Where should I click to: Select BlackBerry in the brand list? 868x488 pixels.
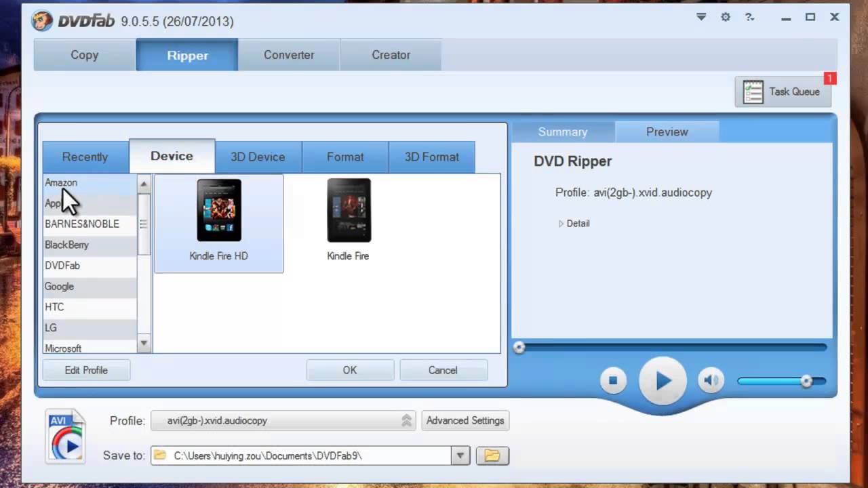tap(90, 245)
